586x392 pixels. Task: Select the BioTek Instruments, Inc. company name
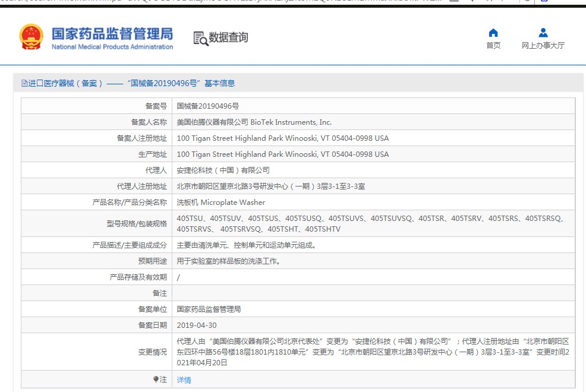coord(291,122)
